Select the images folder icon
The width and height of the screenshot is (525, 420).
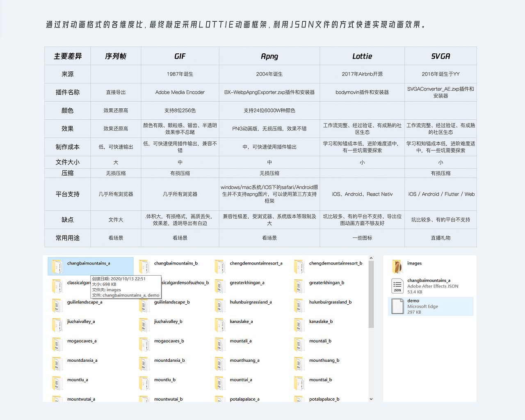[397, 267]
